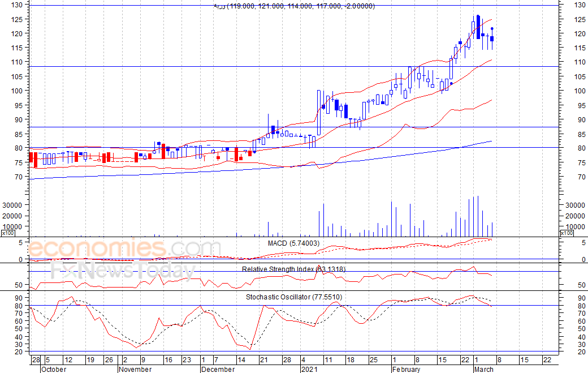Screen dimensions: 588x373
Task: Click date label 9 in November
Action: click(x=143, y=360)
